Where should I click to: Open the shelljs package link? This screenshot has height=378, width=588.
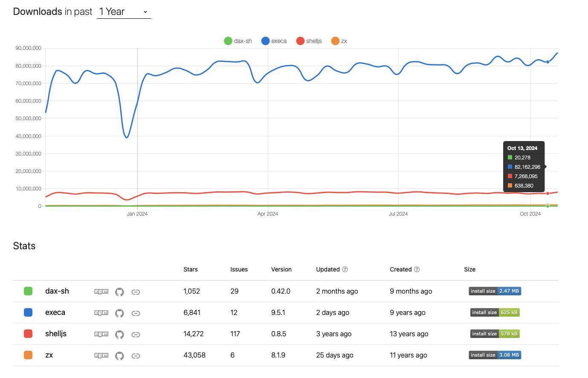click(x=56, y=334)
